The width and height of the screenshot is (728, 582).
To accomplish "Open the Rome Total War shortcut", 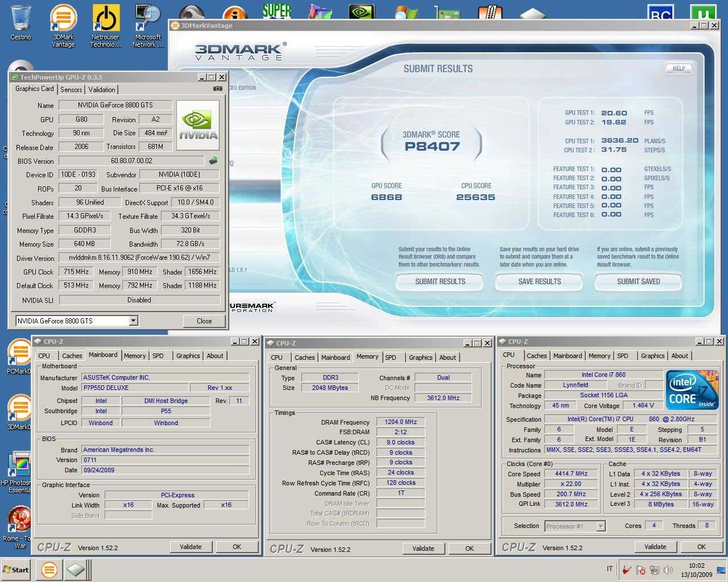I will (19, 526).
